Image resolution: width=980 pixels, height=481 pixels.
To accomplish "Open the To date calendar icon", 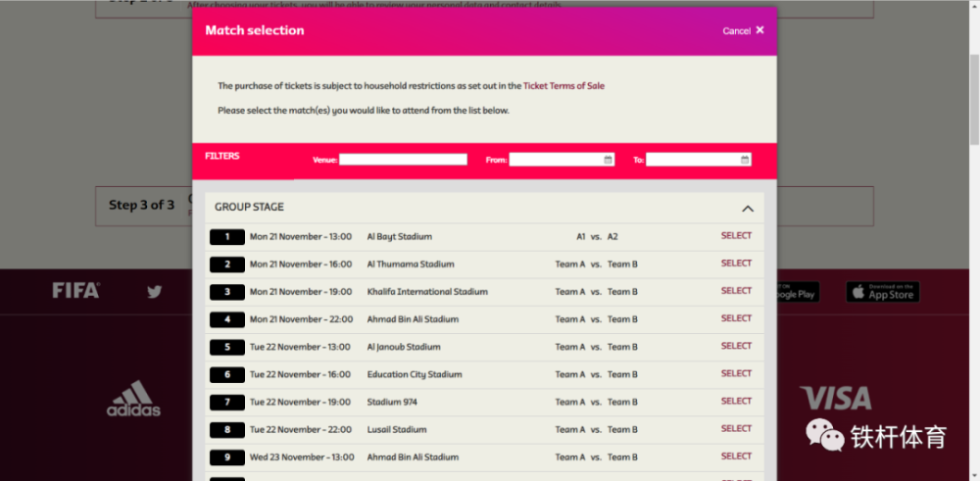I will pyautogui.click(x=745, y=160).
